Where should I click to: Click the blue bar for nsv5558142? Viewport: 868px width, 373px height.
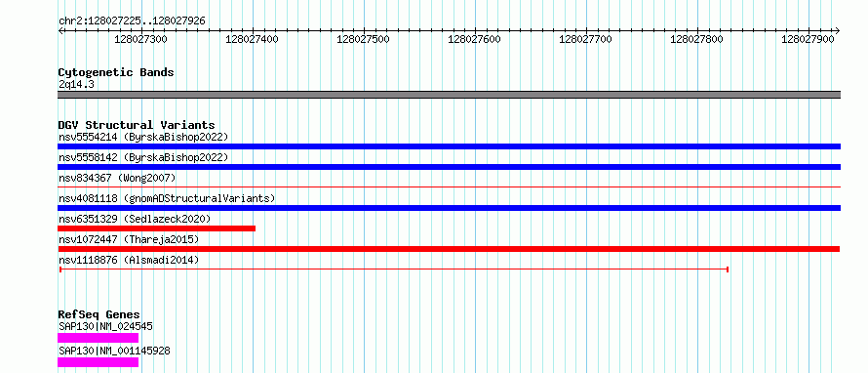[x=449, y=167]
